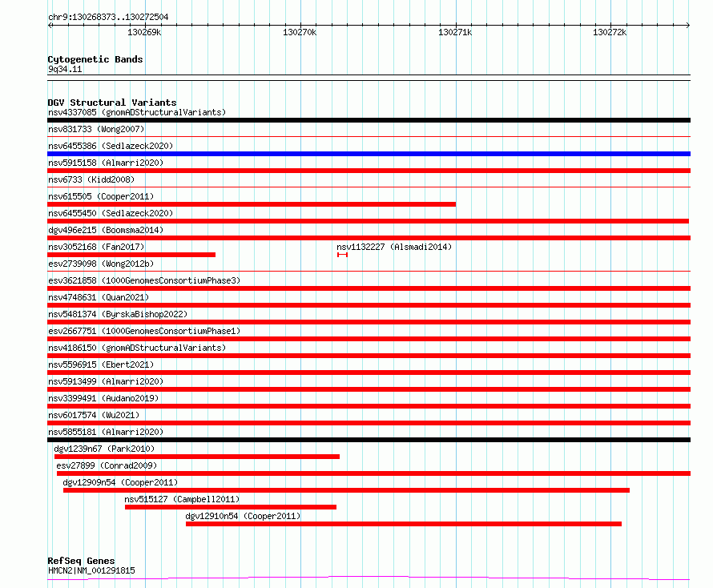Select the 9q34.11 cytogenetic band label

pyautogui.click(x=65, y=69)
